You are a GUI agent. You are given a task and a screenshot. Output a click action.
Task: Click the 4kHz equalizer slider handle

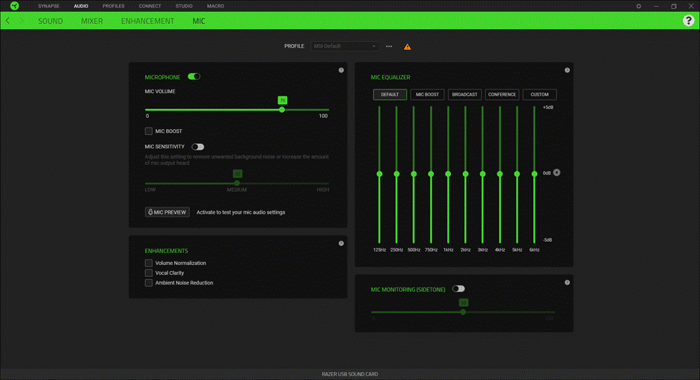(500, 174)
